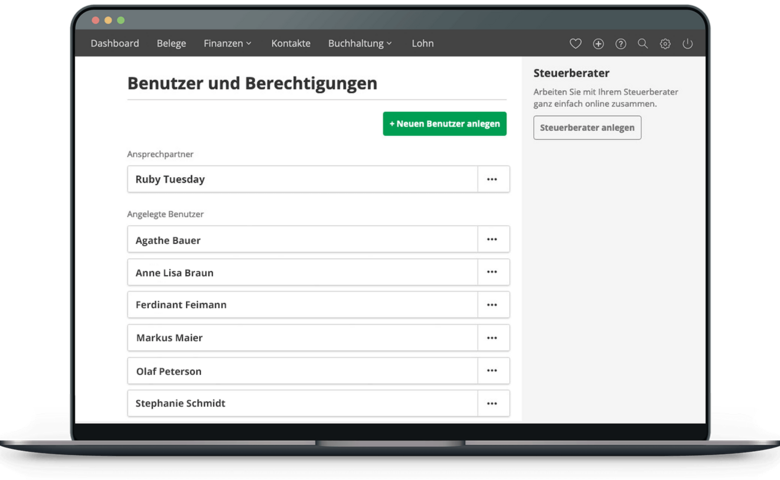
Task: Go to the Dashboard menu item
Action: point(114,44)
